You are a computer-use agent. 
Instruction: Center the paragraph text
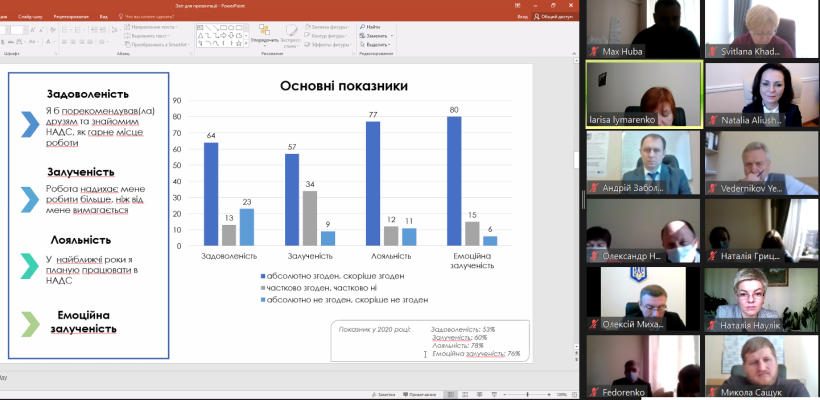[73, 42]
